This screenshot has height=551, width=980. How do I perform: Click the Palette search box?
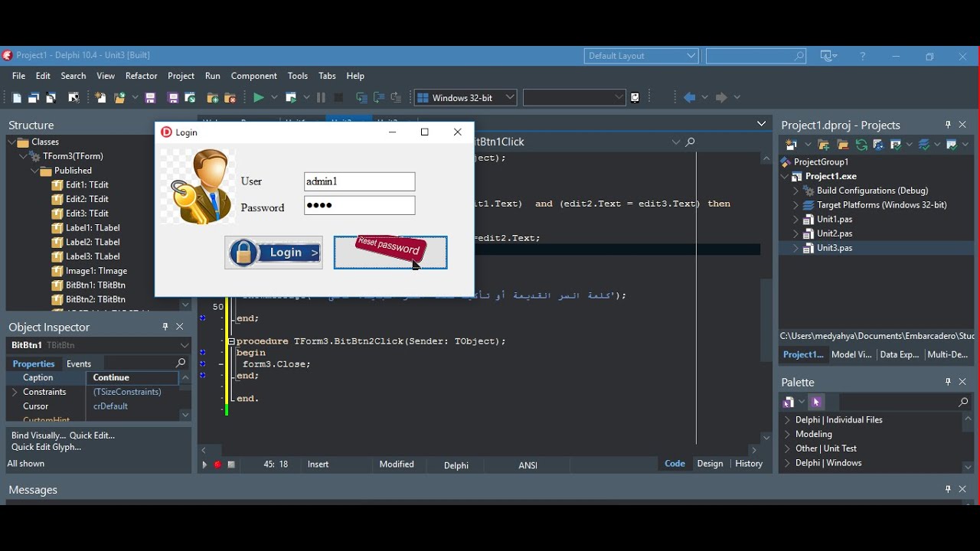(906, 403)
